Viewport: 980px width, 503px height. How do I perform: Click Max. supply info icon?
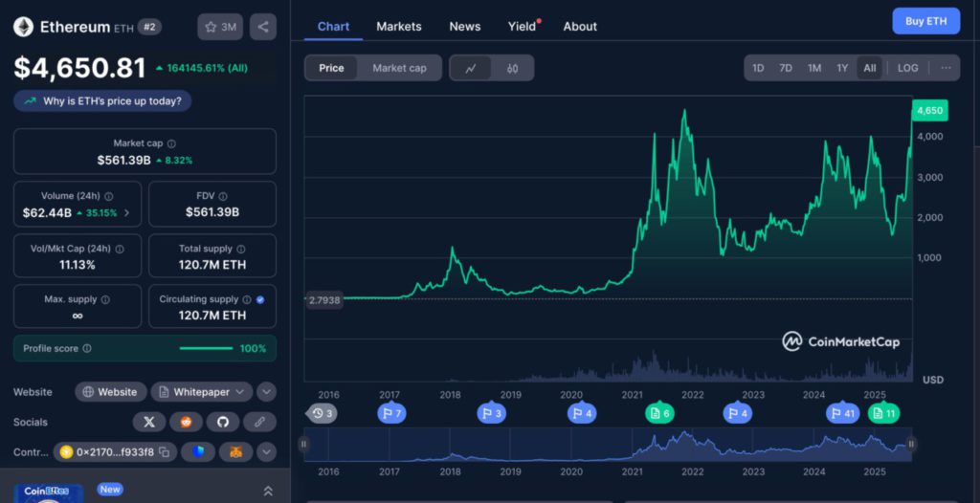[105, 299]
